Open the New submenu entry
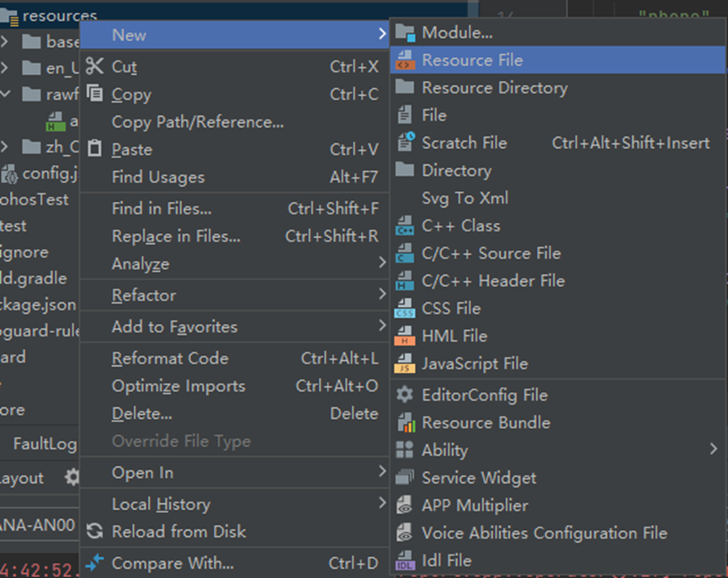 (234, 34)
